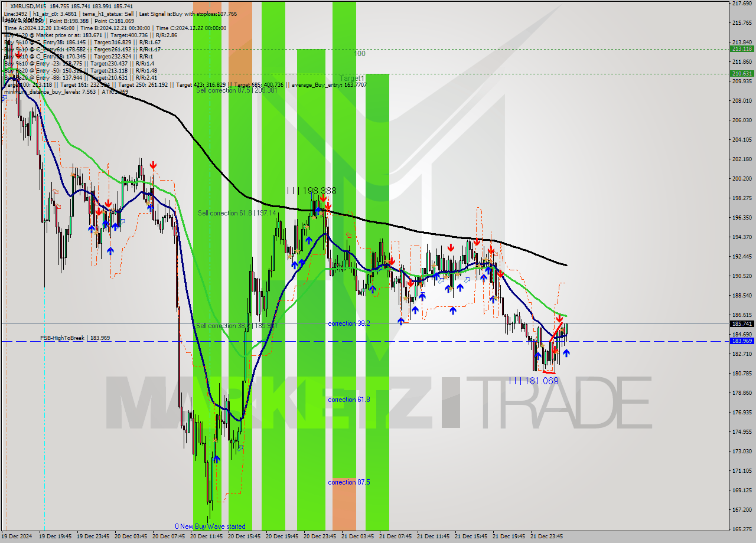Click 20 Dec 23:45 on the time axis
The width and height of the screenshot is (756, 543).
point(320,537)
